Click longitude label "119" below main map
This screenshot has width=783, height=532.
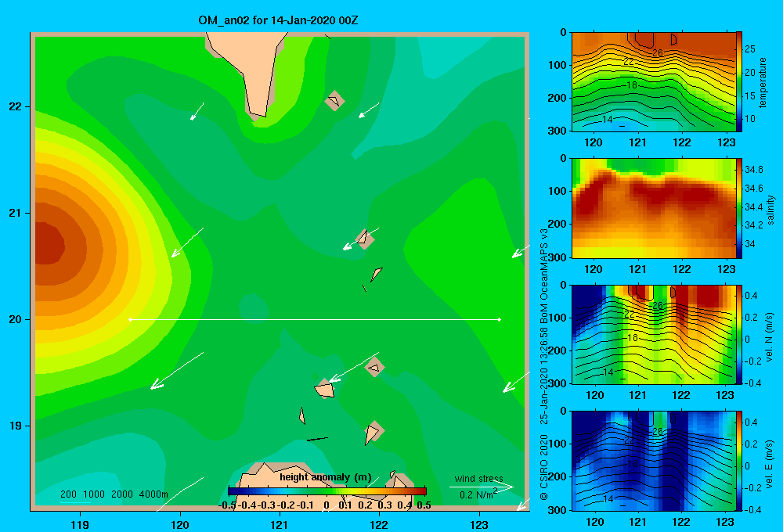point(80,524)
